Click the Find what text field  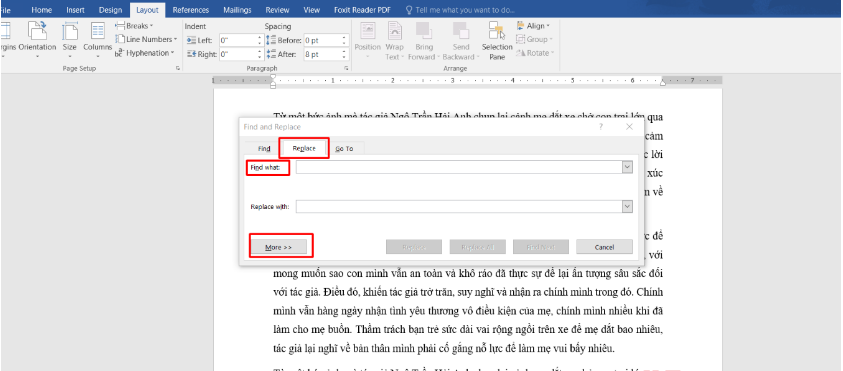[x=459, y=168]
